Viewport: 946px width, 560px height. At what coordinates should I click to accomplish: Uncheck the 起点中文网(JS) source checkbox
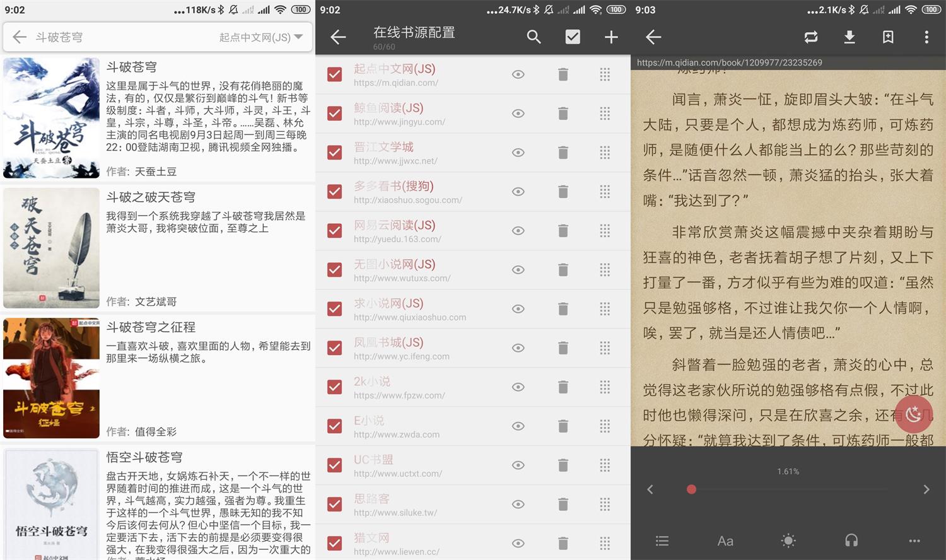click(335, 74)
